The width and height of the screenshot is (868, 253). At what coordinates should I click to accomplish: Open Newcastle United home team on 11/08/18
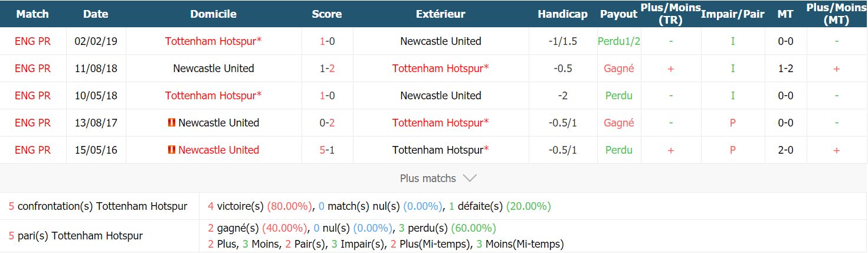click(x=214, y=69)
